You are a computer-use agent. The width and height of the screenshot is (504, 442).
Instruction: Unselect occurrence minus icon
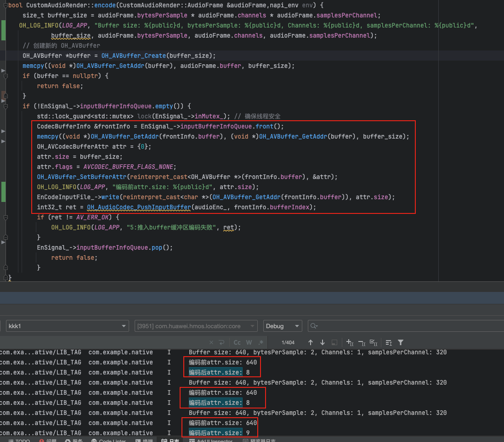click(x=362, y=343)
